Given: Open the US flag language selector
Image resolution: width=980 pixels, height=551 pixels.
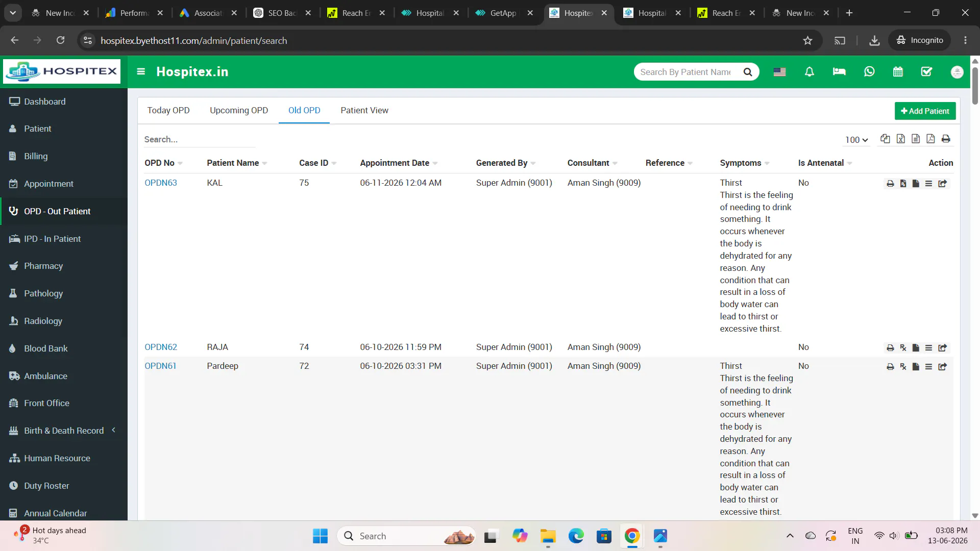Looking at the screenshot, I should click(779, 72).
